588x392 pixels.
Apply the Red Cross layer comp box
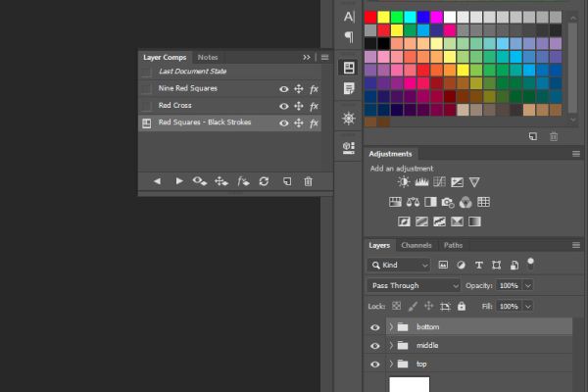click(147, 106)
